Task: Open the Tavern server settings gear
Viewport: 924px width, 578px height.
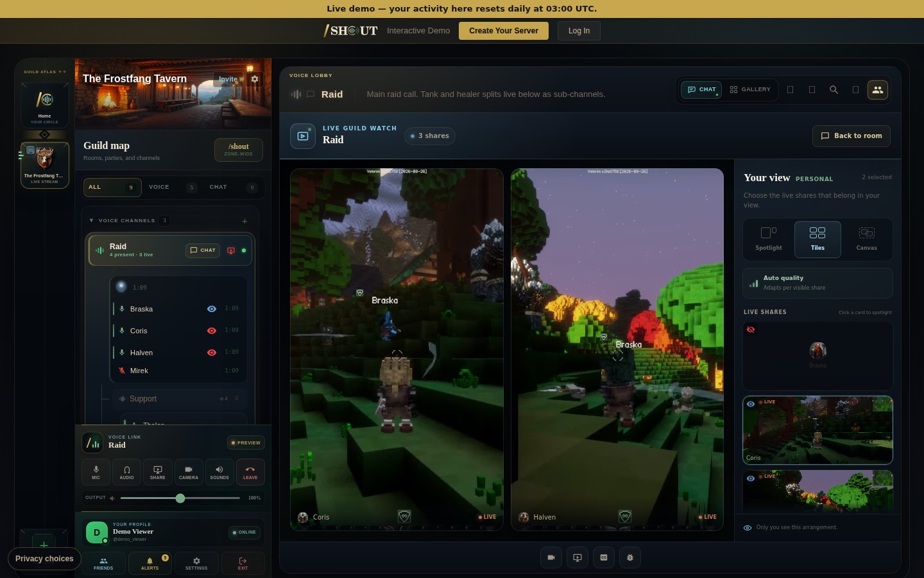Action: pyautogui.click(x=255, y=79)
